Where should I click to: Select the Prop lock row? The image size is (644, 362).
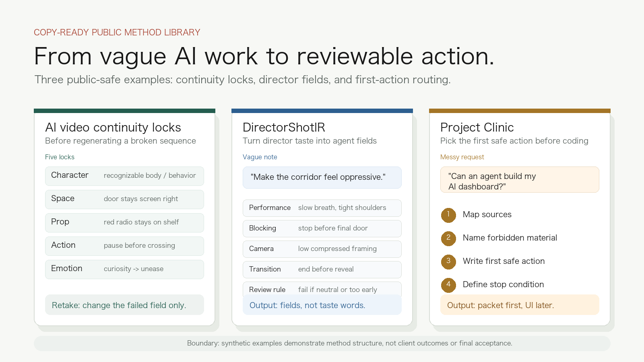click(124, 223)
